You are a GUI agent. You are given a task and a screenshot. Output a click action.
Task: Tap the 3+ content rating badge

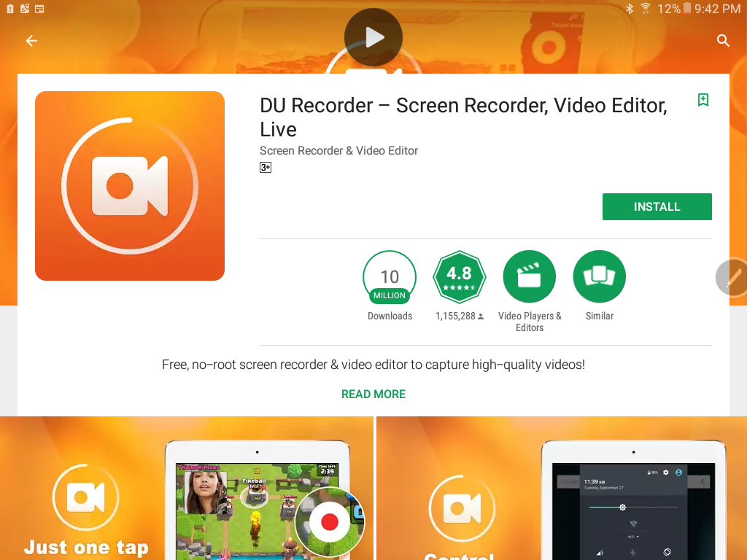[x=266, y=167]
